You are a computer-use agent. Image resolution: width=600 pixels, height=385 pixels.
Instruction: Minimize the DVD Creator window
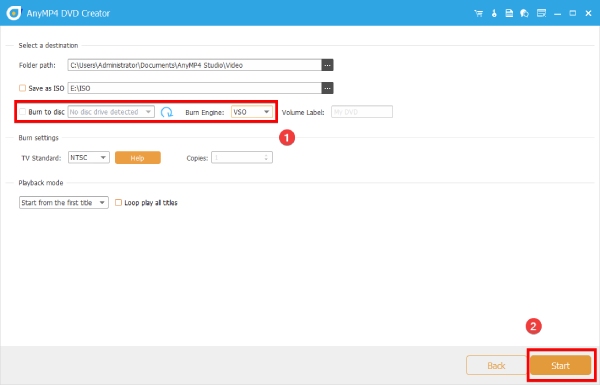point(558,13)
